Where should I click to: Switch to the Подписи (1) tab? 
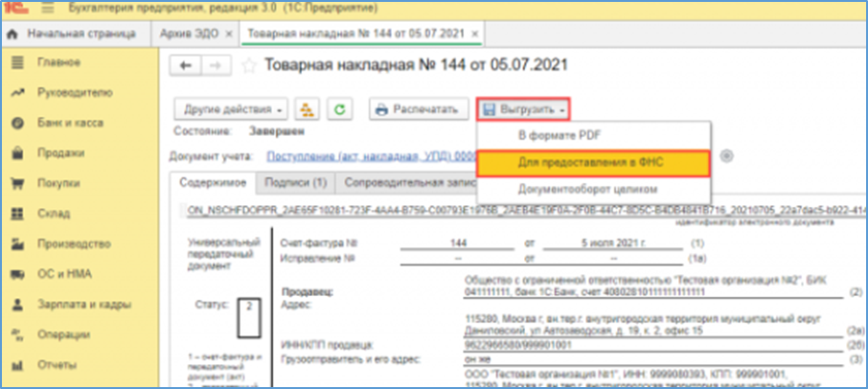pyautogui.click(x=295, y=183)
